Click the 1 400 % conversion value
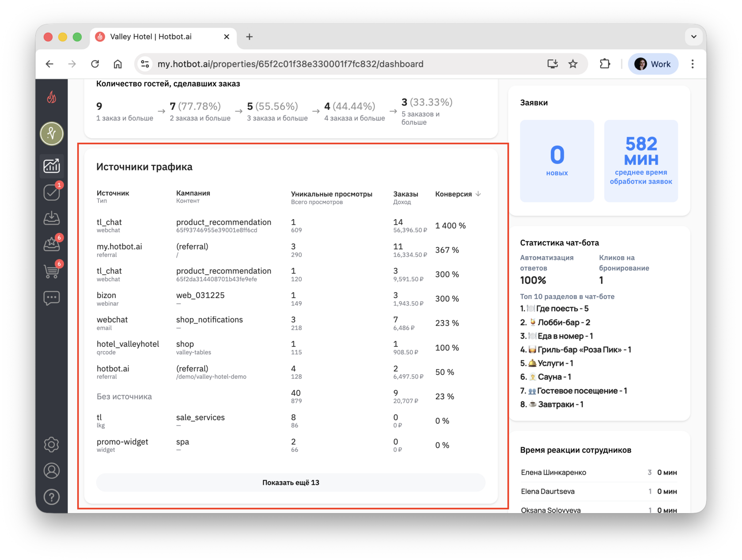Screen dimensions: 742x560 (450, 226)
